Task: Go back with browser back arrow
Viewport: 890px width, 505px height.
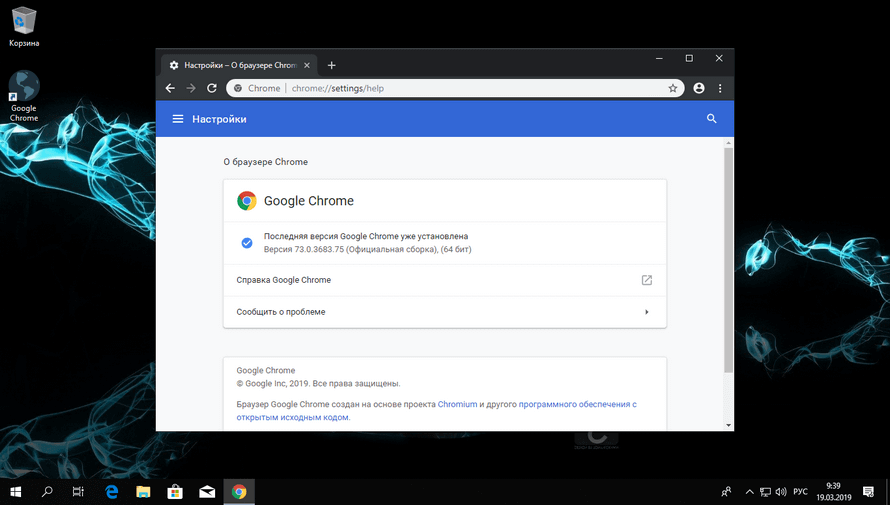Action: pos(170,88)
